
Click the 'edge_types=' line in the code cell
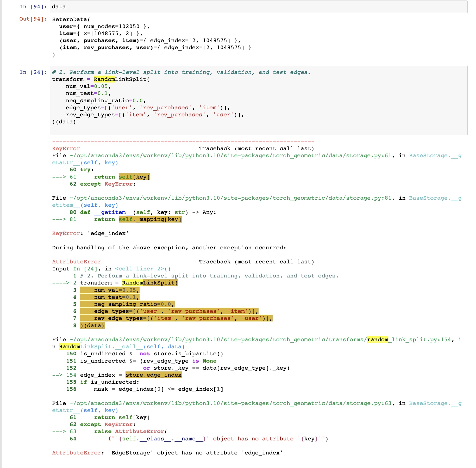[148, 107]
